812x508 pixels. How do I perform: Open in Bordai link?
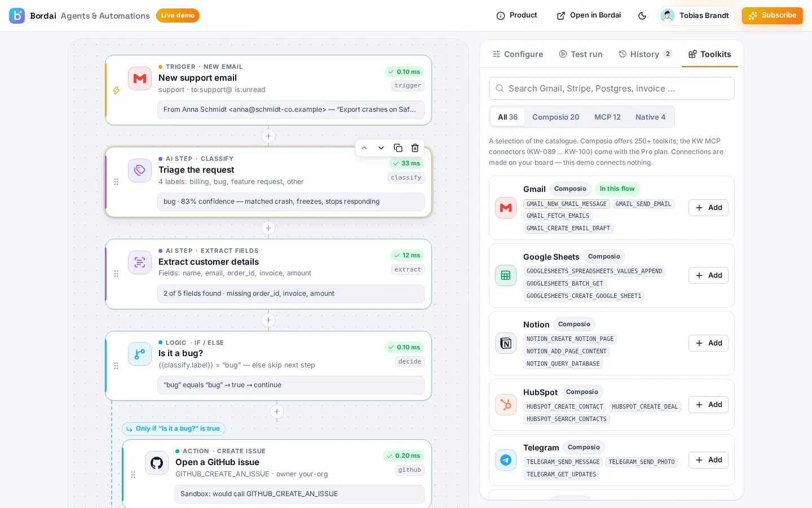(589, 15)
